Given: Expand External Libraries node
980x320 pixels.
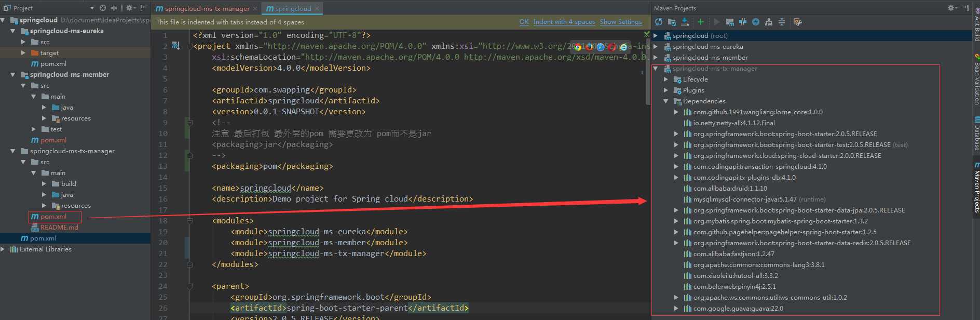Looking at the screenshot, I should click(3, 249).
